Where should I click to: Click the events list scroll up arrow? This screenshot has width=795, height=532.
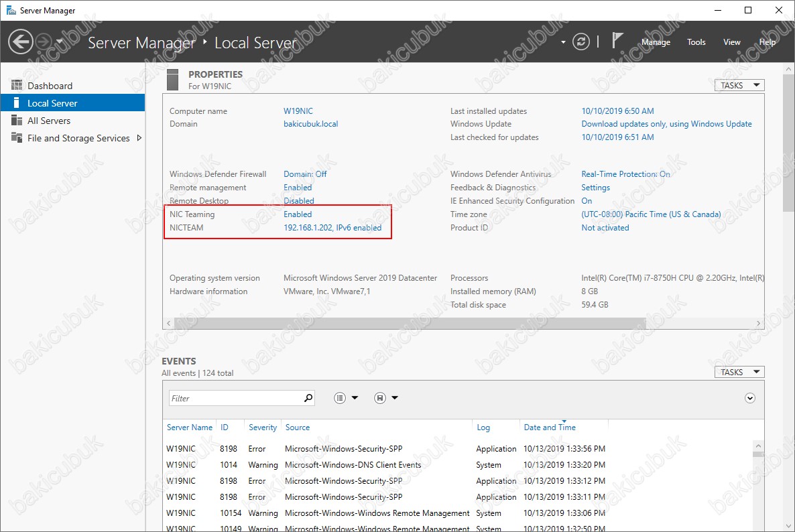[758, 446]
